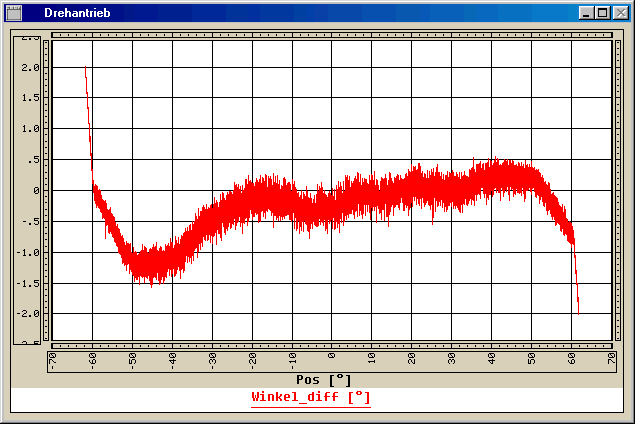Click the -50 tick label on x-axis
Screen dimensions: 635x424
(131, 359)
